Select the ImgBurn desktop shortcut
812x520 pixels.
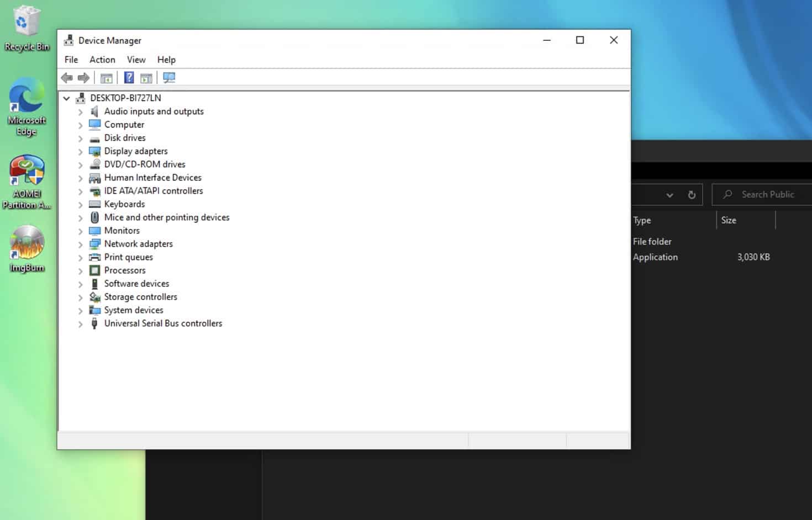27,250
